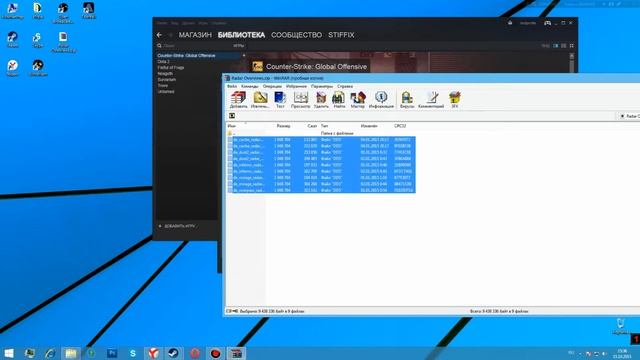Open Команды menu in WinRAR
This screenshot has height=360, width=640.
point(249,87)
